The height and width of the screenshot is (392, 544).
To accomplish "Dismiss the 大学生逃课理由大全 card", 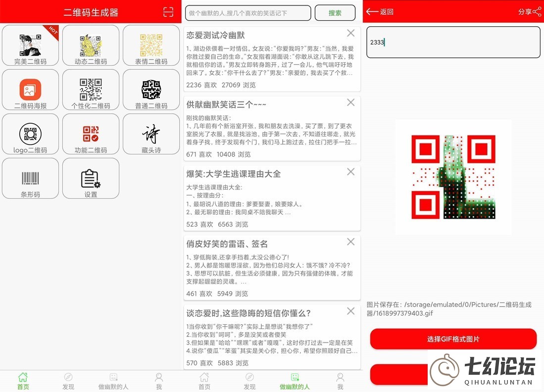I will 351,172.
